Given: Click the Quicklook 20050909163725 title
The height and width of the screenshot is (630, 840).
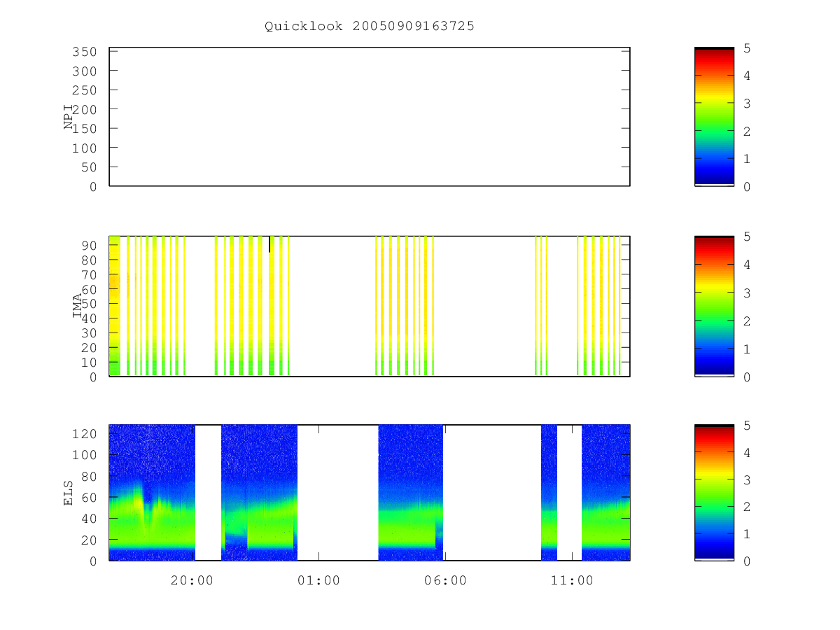Looking at the screenshot, I should coord(370,26).
